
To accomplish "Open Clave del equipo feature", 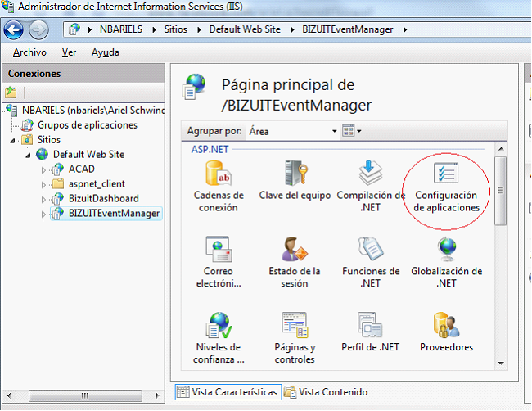I will tap(295, 181).
